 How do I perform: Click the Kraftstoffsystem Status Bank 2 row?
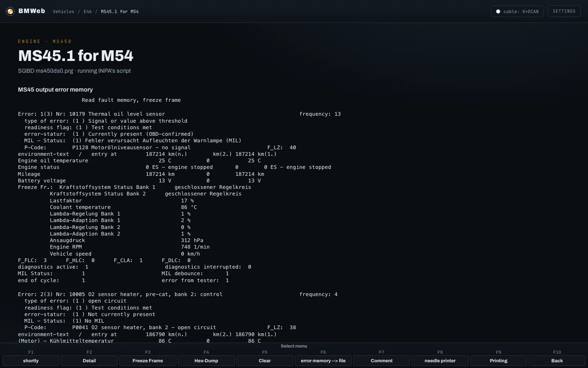coord(146,194)
